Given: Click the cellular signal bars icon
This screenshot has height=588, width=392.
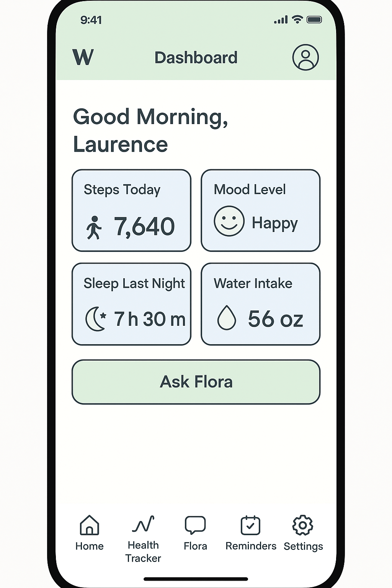Looking at the screenshot, I should coord(281,20).
